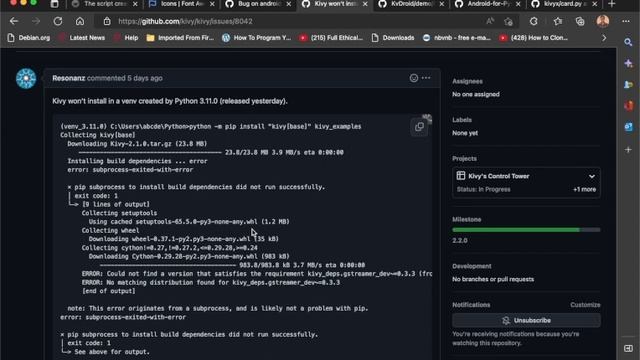The width and height of the screenshot is (640, 360).
Task: Open the sidebar search icon
Action: [629, 42]
